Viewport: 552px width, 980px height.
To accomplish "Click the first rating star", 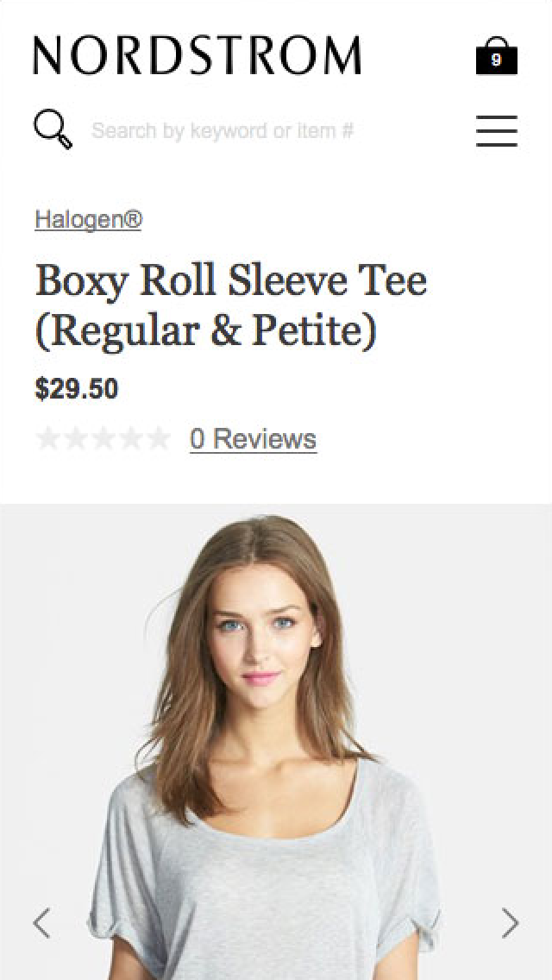I will coord(48,439).
